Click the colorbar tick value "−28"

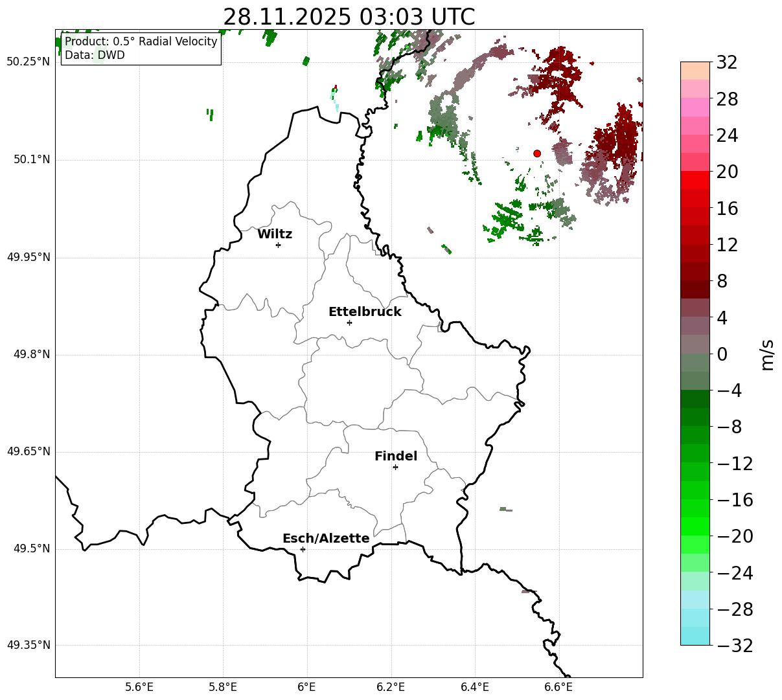point(734,609)
